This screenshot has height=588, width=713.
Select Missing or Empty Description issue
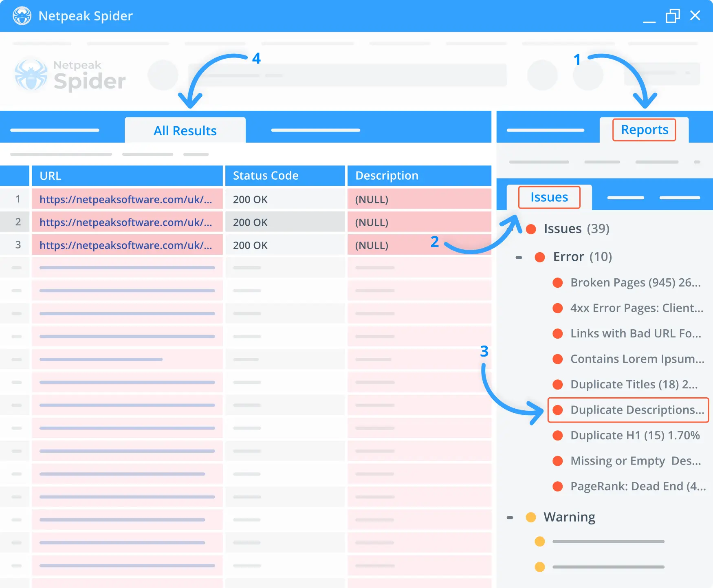[x=636, y=461]
